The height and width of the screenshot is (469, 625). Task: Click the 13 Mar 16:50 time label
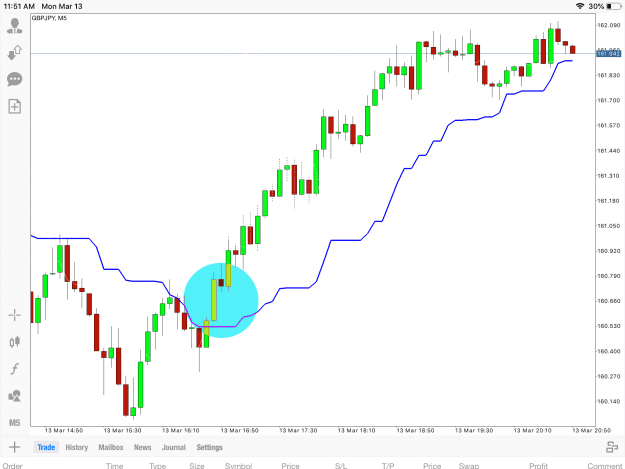(x=239, y=430)
